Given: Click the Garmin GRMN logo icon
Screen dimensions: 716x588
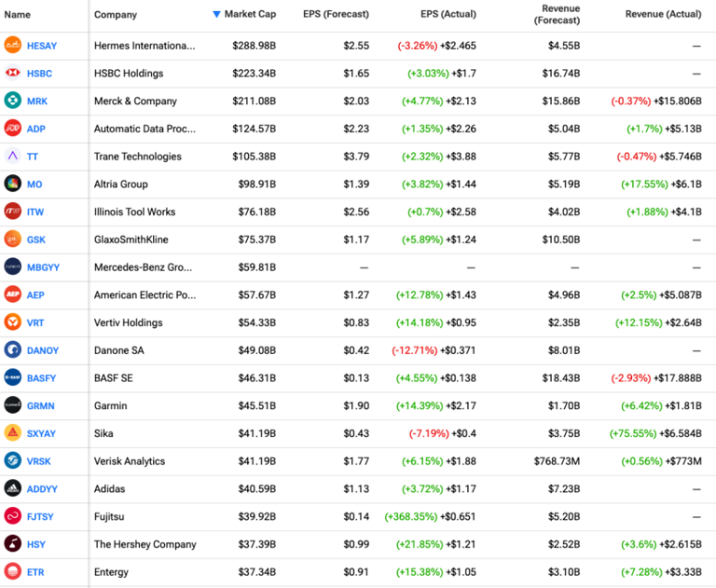Looking at the screenshot, I should [13, 405].
